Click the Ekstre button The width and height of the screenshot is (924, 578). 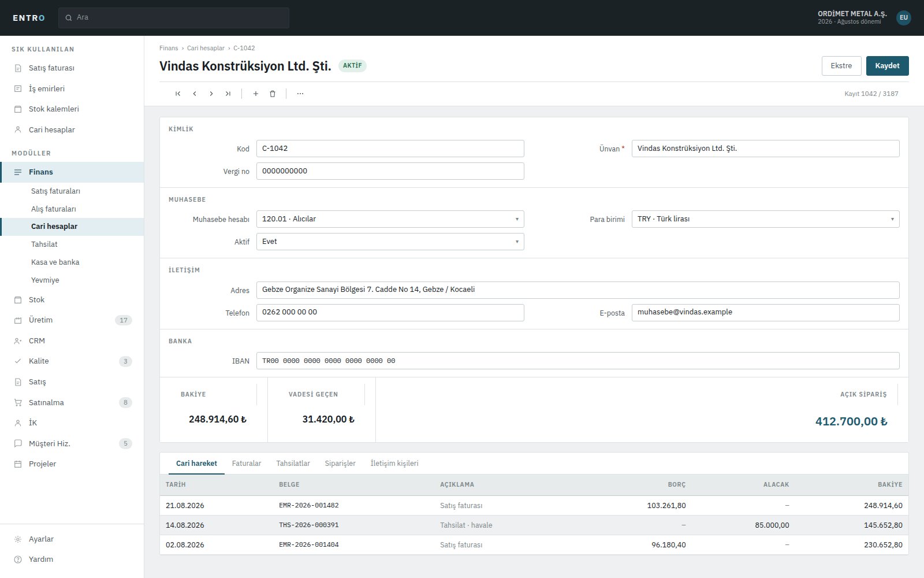[x=841, y=66]
